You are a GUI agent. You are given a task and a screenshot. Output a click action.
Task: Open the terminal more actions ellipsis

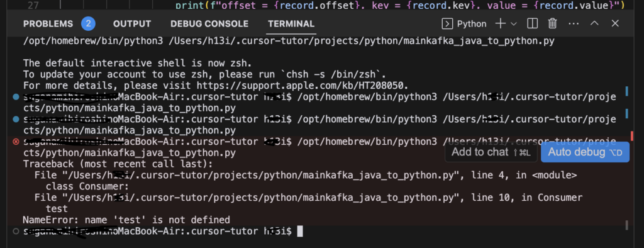click(x=574, y=24)
